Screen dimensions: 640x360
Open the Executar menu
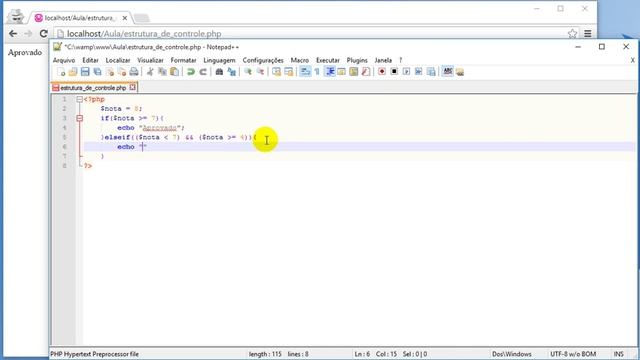click(x=328, y=60)
